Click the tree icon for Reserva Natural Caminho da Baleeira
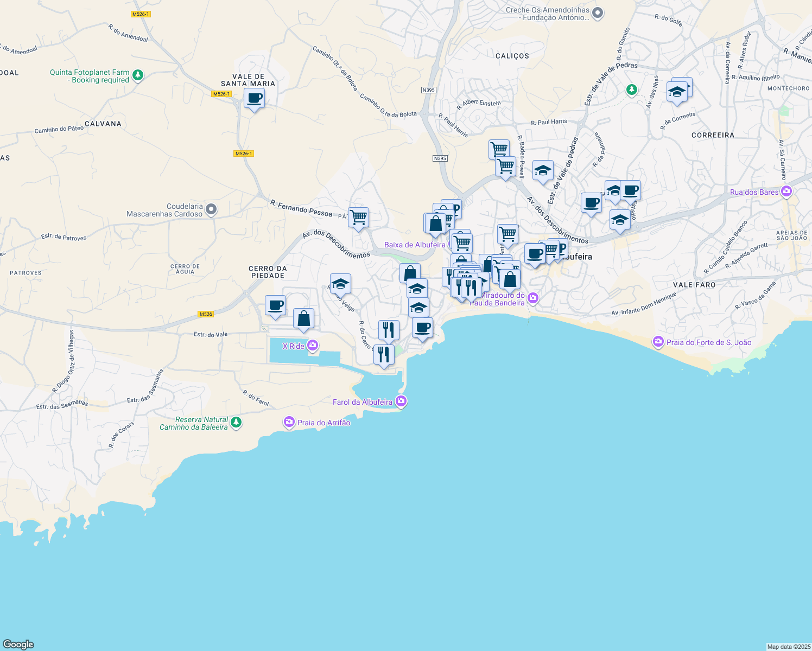 pos(236,422)
